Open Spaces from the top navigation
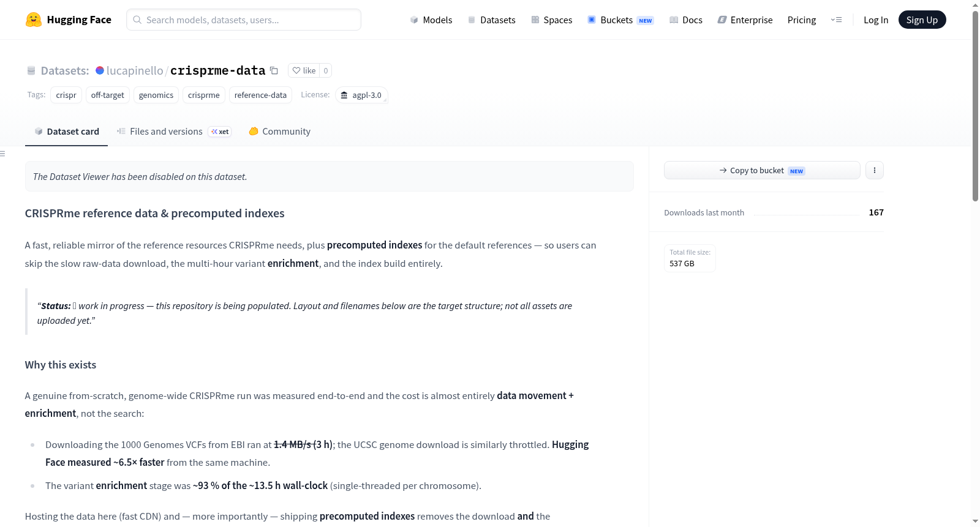Image resolution: width=980 pixels, height=527 pixels. 552,20
